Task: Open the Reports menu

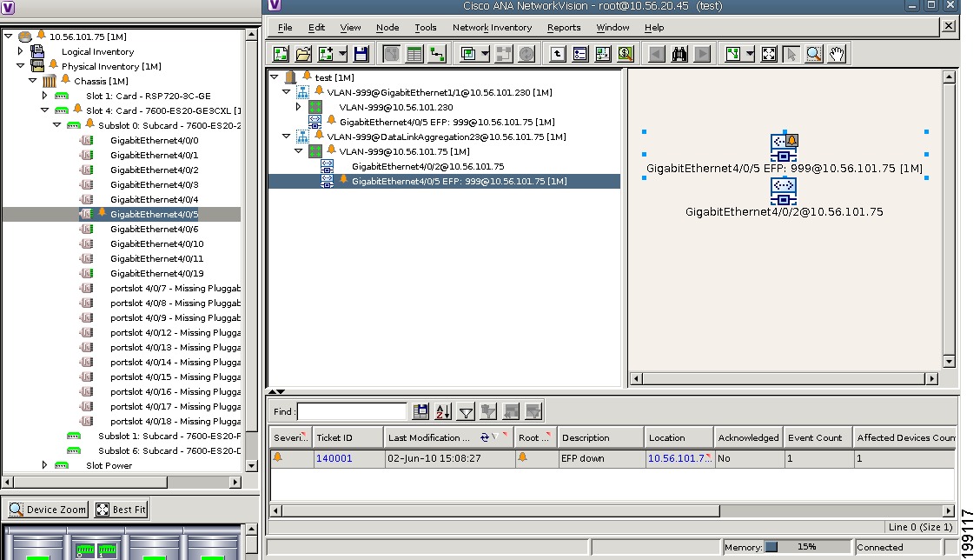Action: (564, 28)
